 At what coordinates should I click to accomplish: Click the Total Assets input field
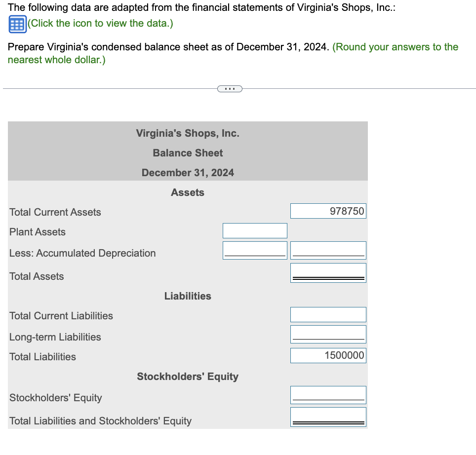[x=328, y=273]
